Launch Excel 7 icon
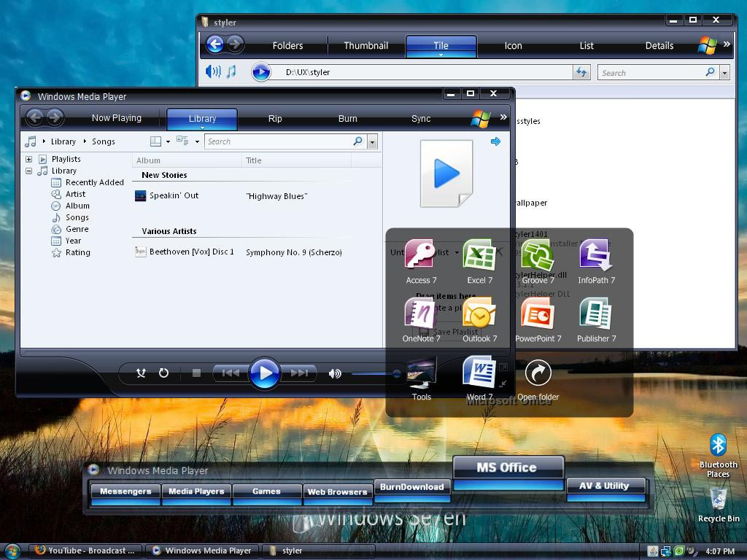The image size is (747, 560). coord(479,254)
